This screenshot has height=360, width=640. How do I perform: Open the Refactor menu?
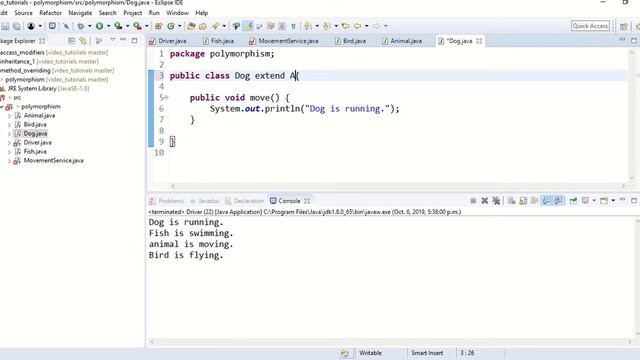[x=50, y=13]
